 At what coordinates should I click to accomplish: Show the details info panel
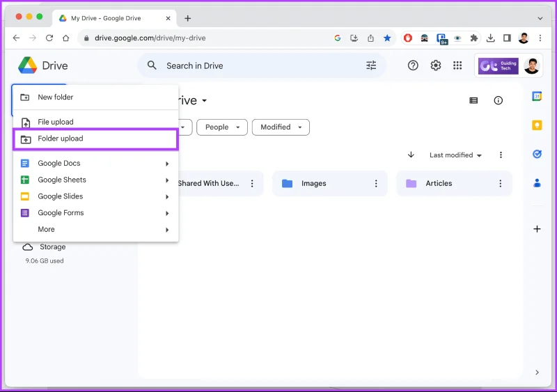click(x=499, y=100)
